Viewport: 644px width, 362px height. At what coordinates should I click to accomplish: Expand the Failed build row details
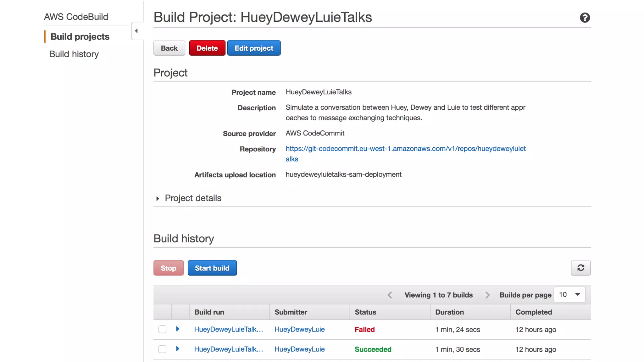(178, 329)
